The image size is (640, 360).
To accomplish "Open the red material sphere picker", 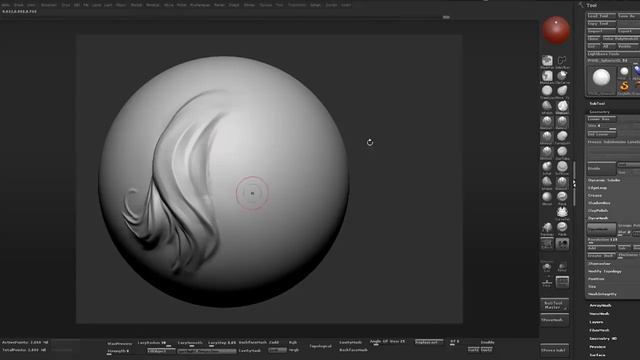I will 556,31.
